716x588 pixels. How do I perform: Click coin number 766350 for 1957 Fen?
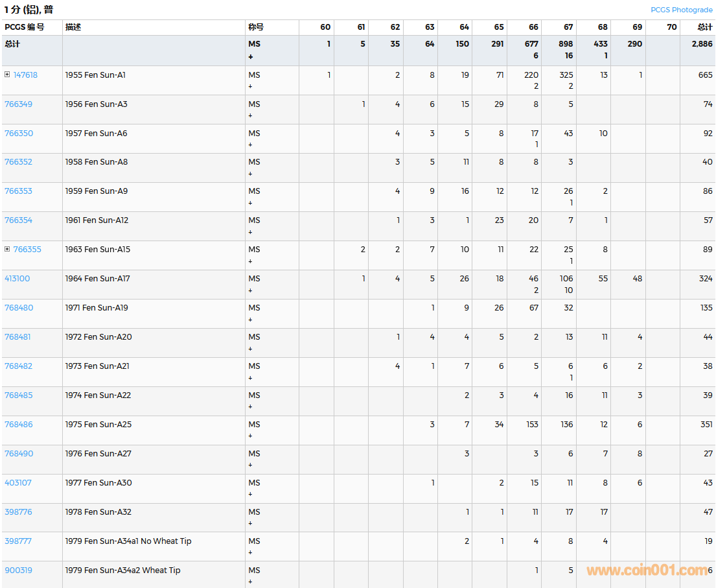tap(18, 133)
